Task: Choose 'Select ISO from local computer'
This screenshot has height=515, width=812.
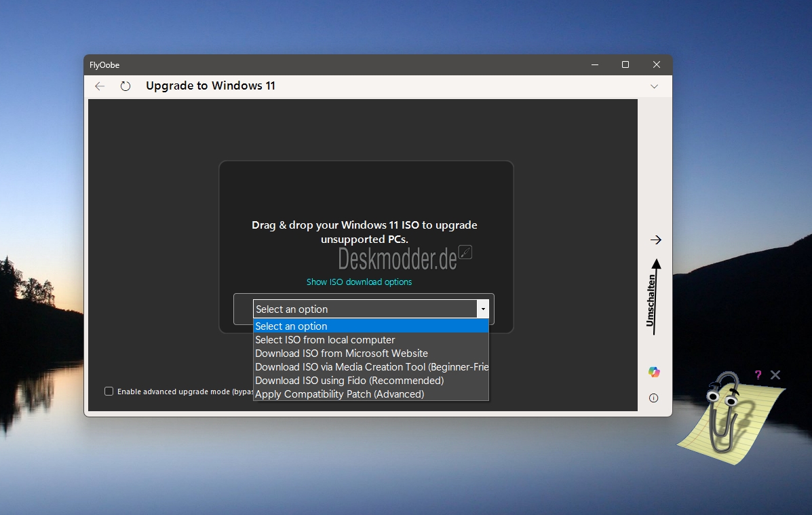Action: [x=371, y=340]
